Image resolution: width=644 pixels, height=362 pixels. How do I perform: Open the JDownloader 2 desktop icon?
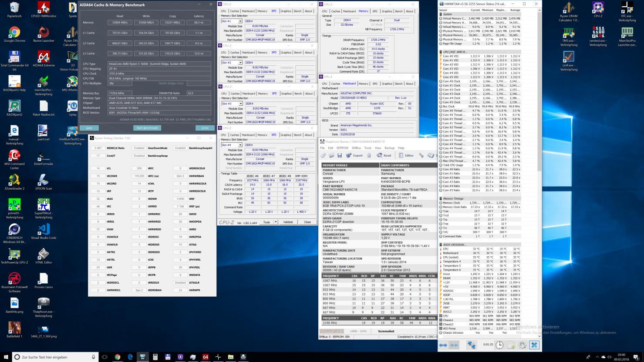click(14, 182)
